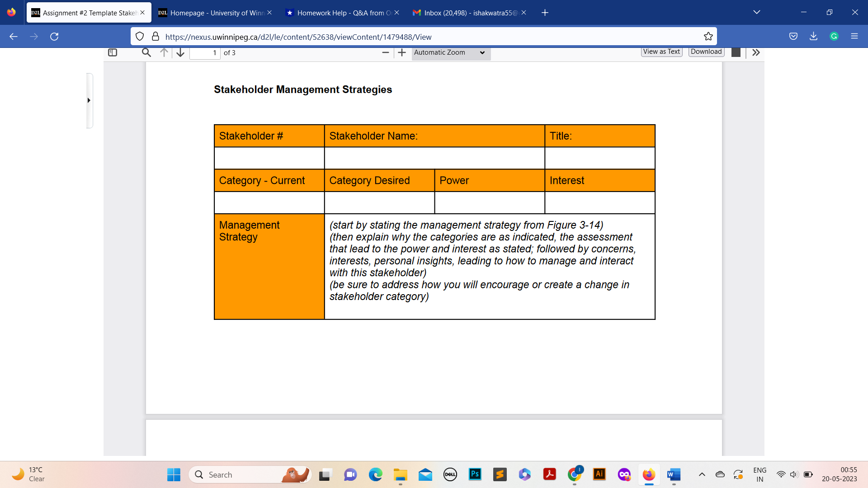Expand PDF tools double-chevron menu
868x488 pixels.
tap(756, 52)
